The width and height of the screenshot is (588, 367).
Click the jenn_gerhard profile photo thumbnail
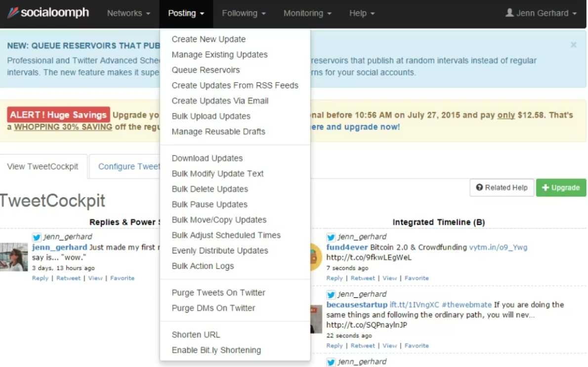coord(14,257)
